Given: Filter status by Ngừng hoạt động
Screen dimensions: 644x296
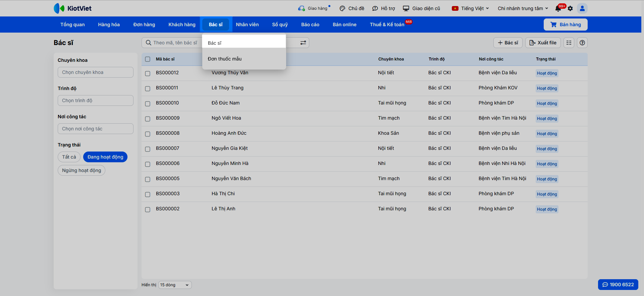Looking at the screenshot, I should coord(82,170).
